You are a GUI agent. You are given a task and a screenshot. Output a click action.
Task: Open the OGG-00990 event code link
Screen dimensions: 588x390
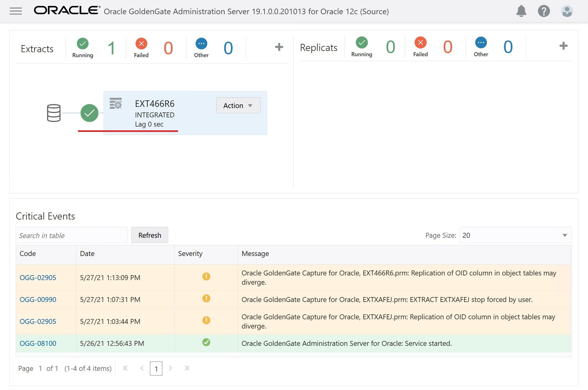[38, 300]
